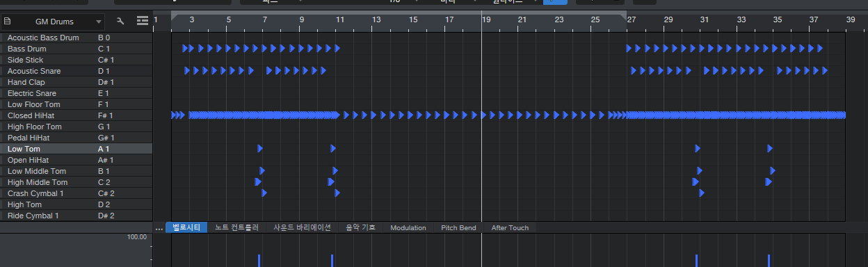Click the velocity bar at bar 31
This screenshot has width=868, height=267.
[696, 261]
